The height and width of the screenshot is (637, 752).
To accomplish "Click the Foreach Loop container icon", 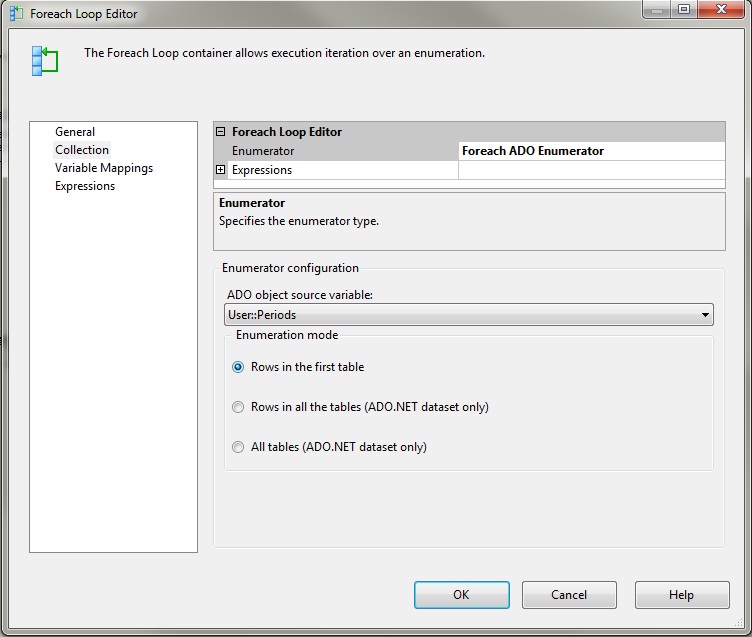I will point(44,60).
